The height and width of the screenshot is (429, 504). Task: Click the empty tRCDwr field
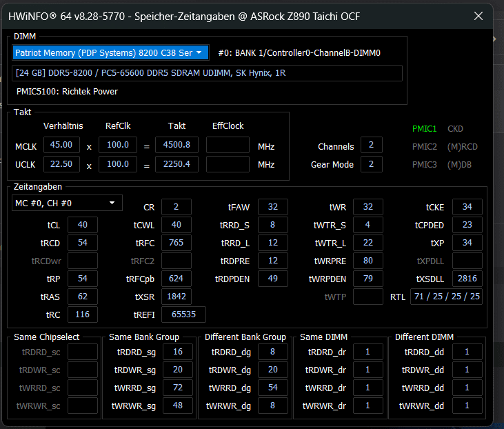pyautogui.click(x=83, y=261)
